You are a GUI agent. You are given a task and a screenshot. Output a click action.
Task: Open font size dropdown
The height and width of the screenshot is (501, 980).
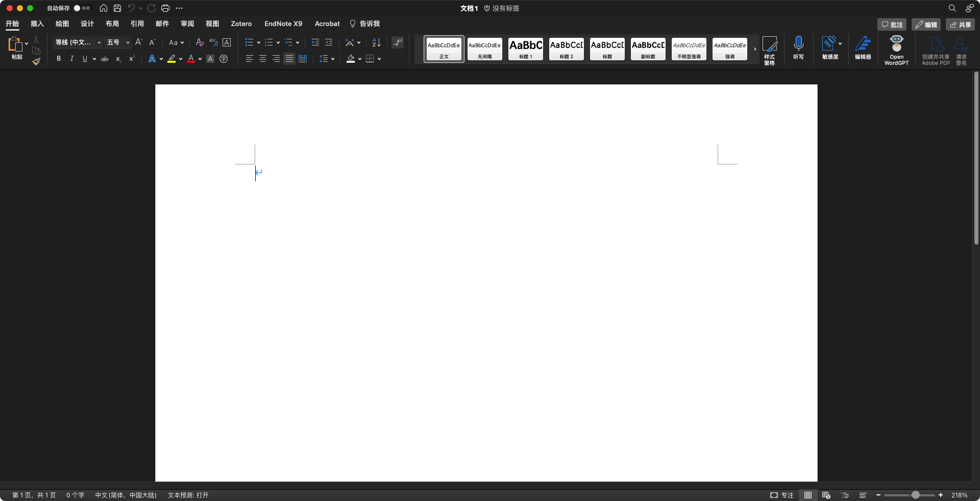(x=128, y=43)
